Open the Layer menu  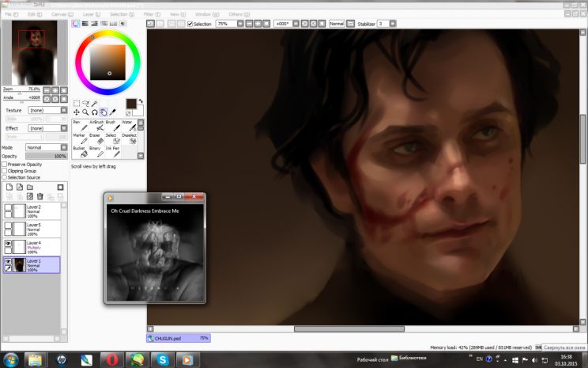pos(91,14)
